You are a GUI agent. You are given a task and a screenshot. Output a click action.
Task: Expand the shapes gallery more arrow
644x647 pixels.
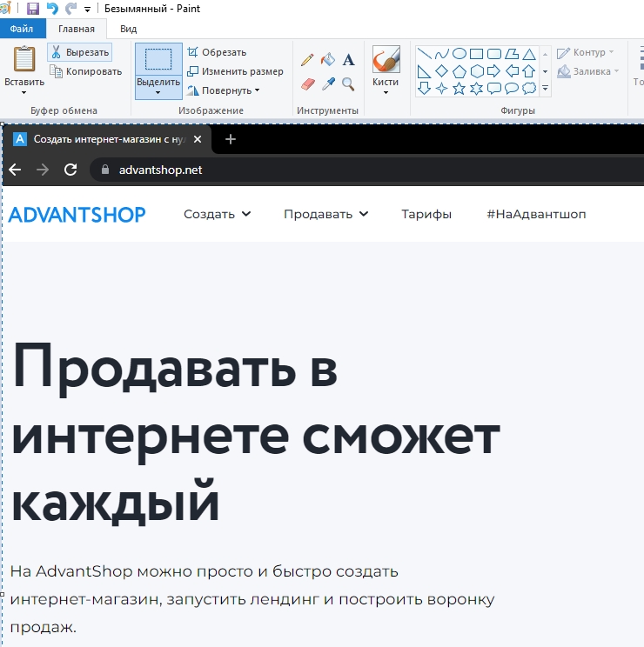click(x=545, y=89)
